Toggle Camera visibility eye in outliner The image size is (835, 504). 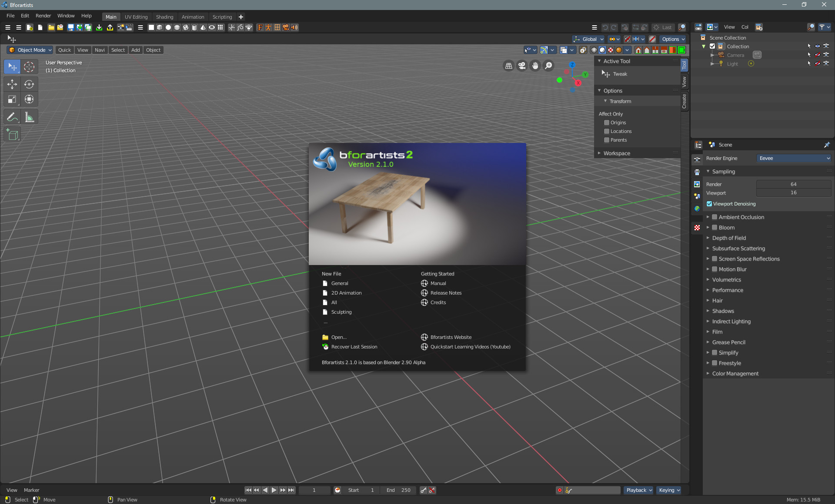pyautogui.click(x=817, y=55)
